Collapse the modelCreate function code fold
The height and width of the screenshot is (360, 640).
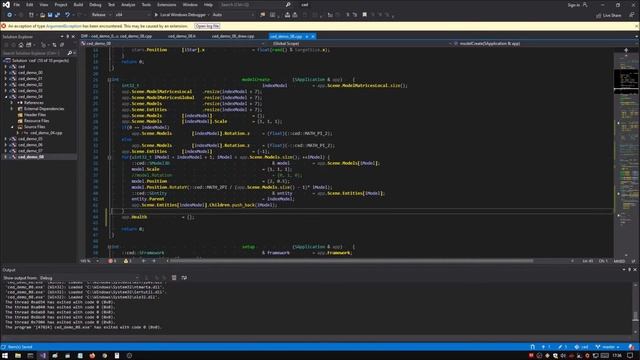click(109, 80)
